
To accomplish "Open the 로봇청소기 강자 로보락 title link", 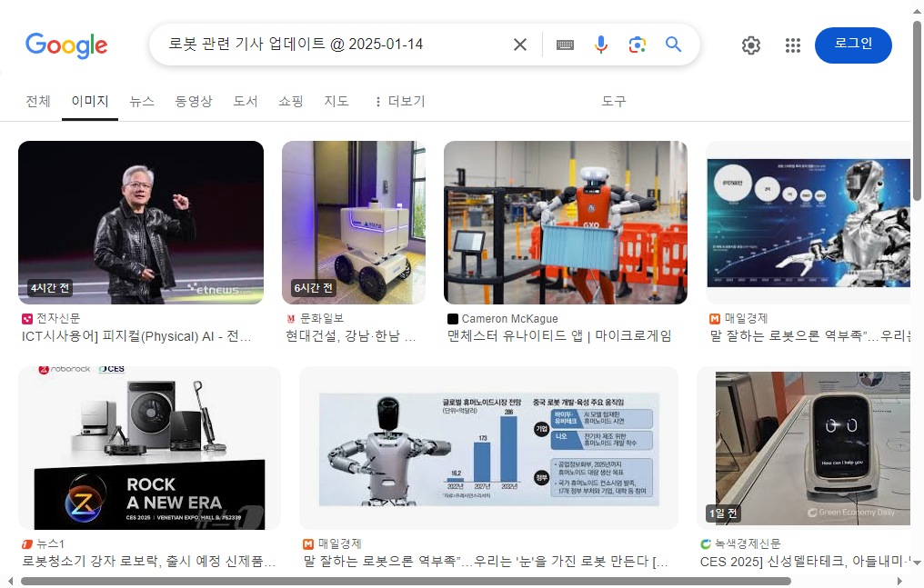I will pyautogui.click(x=148, y=562).
